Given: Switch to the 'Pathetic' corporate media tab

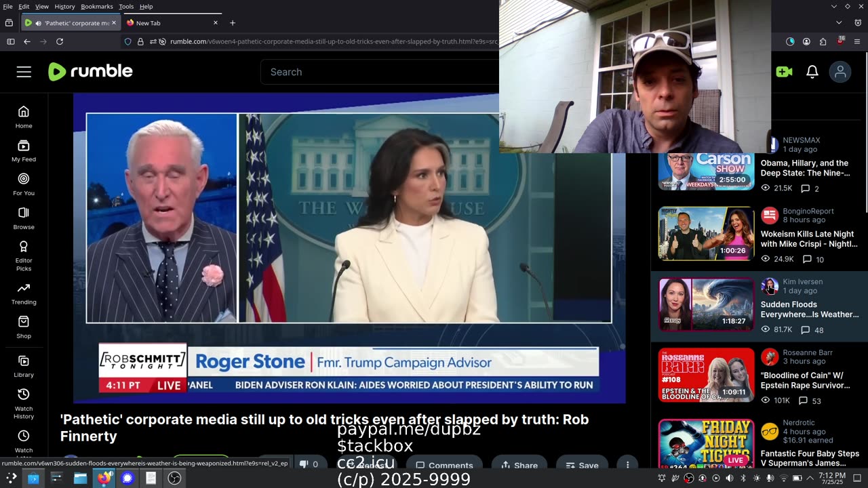Looking at the screenshot, I should (71, 22).
